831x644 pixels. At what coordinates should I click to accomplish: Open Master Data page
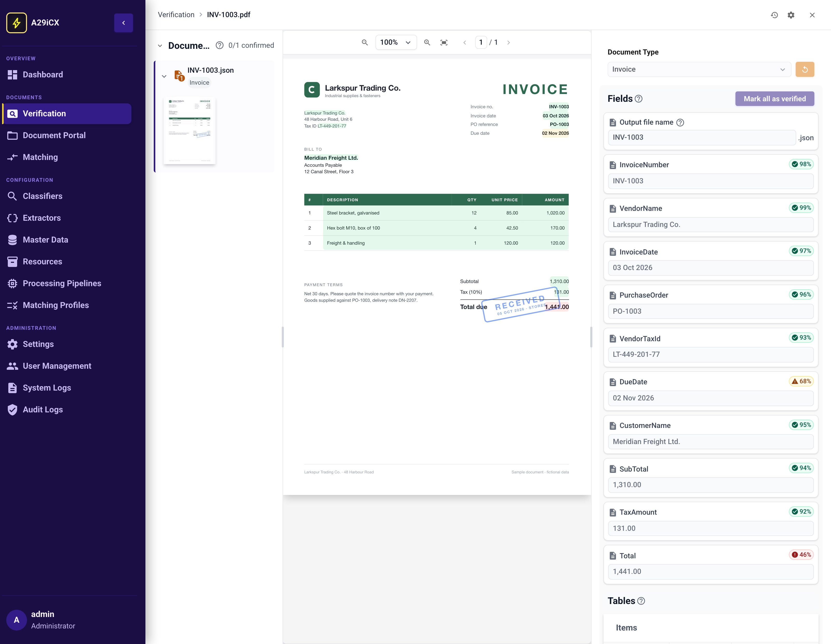[67, 240]
